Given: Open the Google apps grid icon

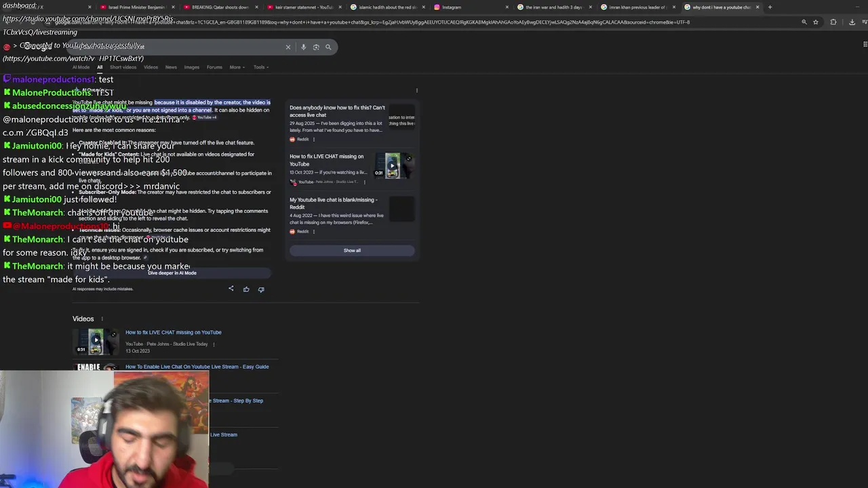Looking at the screenshot, I should coord(865,45).
